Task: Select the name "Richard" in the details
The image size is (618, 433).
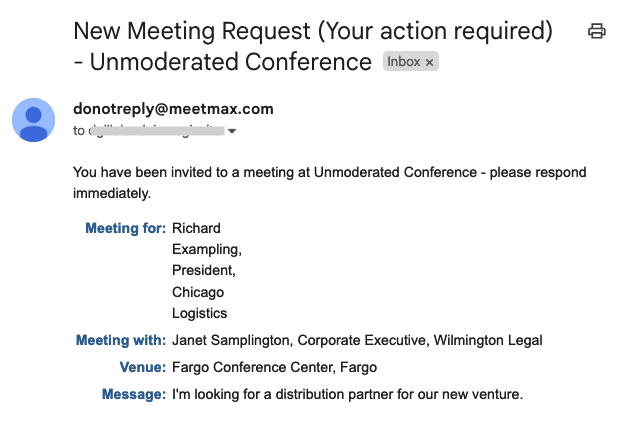Action: click(x=196, y=228)
